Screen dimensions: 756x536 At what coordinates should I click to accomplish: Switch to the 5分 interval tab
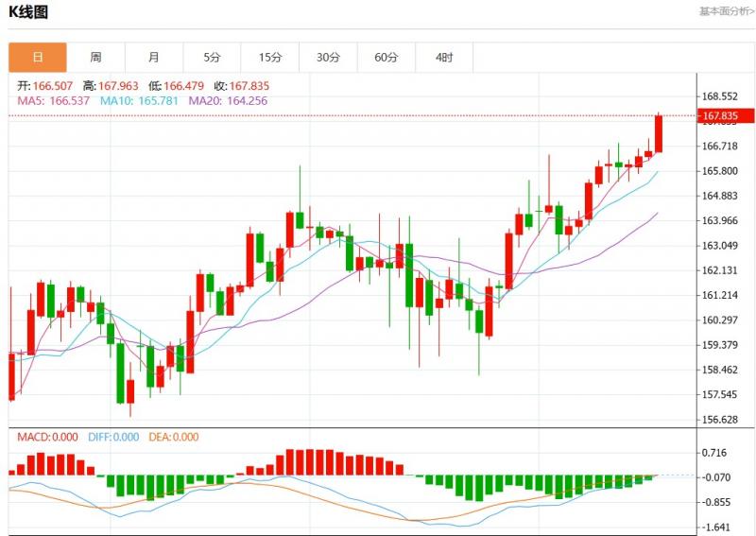pyautogui.click(x=212, y=58)
